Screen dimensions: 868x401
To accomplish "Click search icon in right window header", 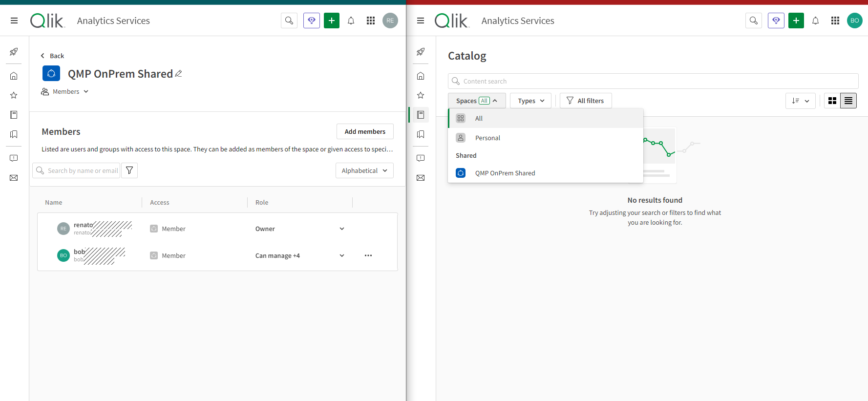I will pyautogui.click(x=754, y=21).
